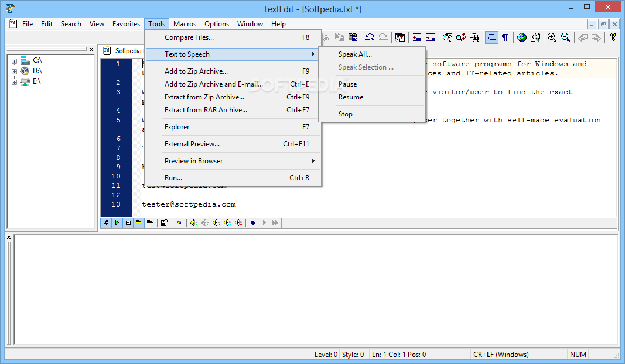This screenshot has height=364, width=625.
Task: Open the Macros menu
Action: [x=185, y=24]
